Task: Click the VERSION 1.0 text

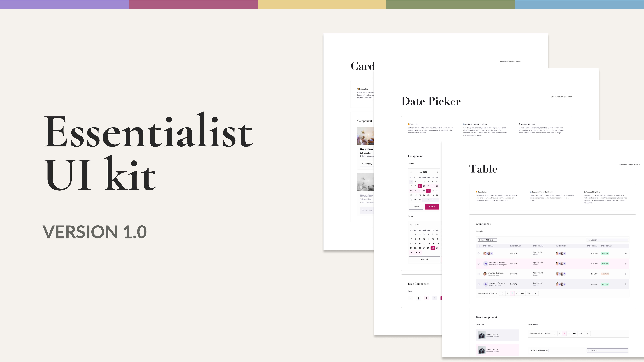Action: tap(95, 232)
